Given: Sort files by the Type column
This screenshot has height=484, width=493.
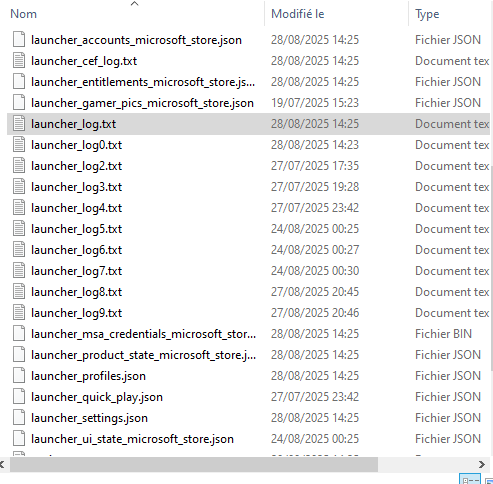Looking at the screenshot, I should tap(427, 14).
